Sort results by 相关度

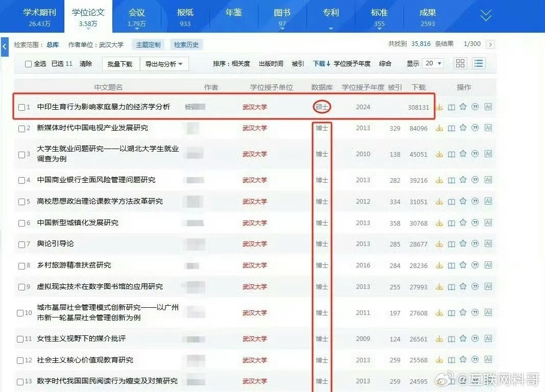[x=241, y=63]
